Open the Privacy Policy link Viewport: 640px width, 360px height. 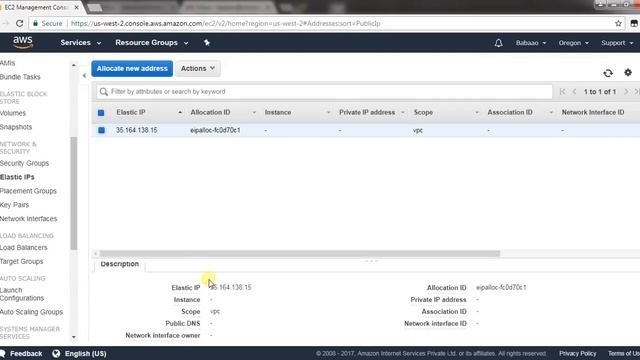point(578,353)
